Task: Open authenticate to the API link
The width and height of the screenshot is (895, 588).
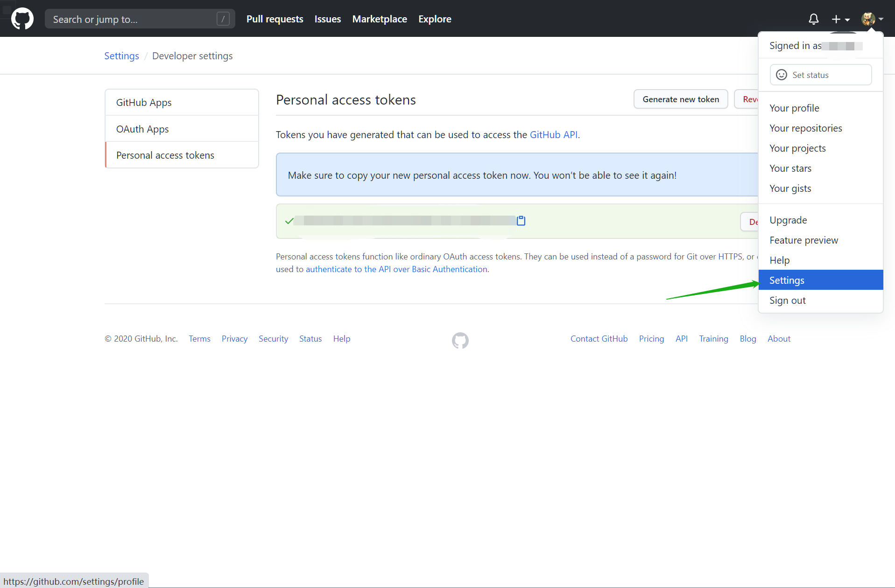Action: click(x=396, y=269)
